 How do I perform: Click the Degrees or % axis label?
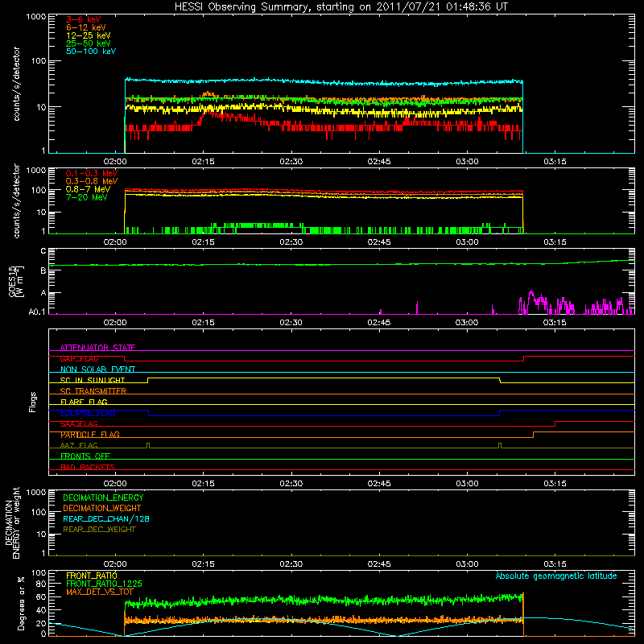click(x=21, y=603)
